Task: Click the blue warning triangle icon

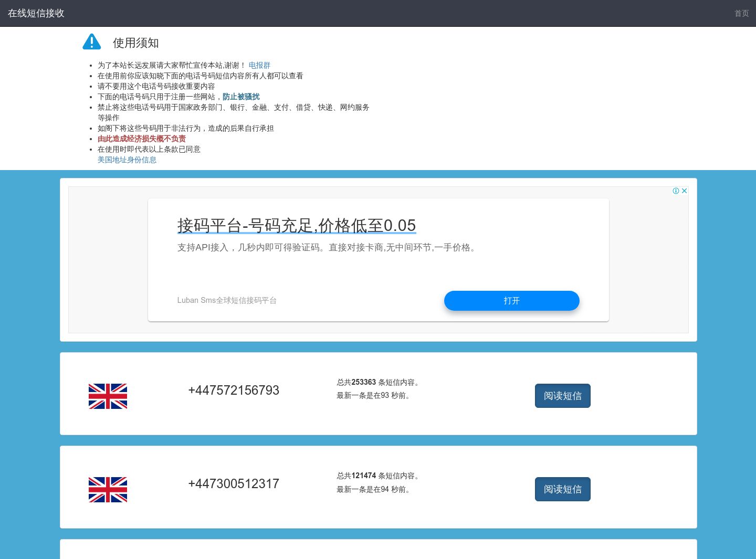Action: click(x=92, y=42)
